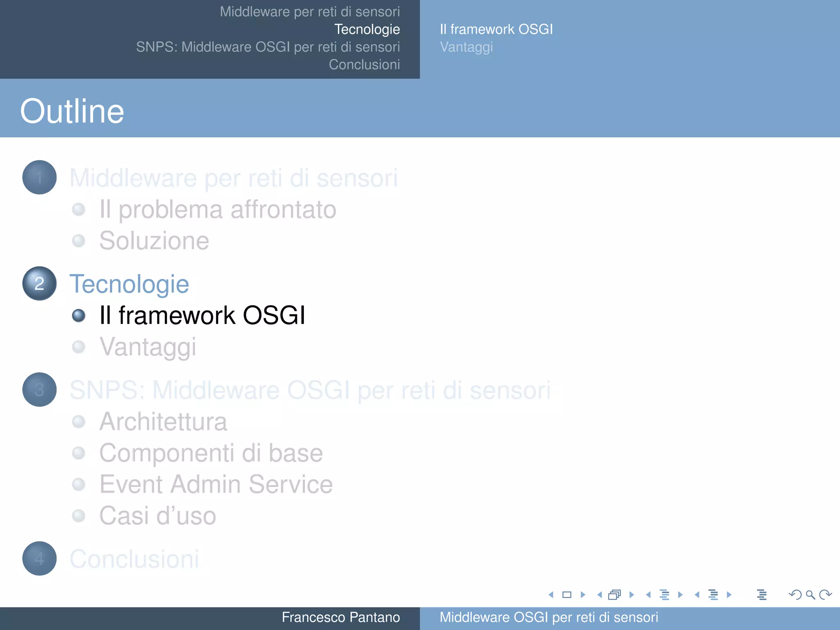Go to next slide arrow
This screenshot has height=630, width=840.
[583, 595]
